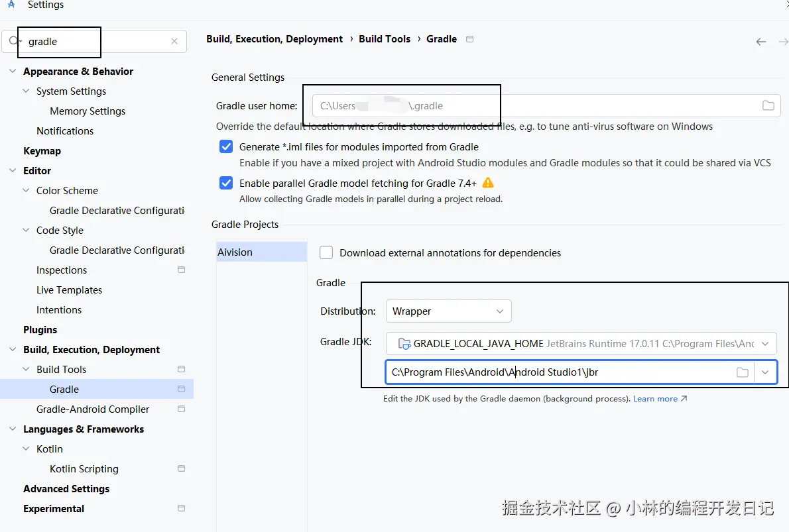Open the Gradle JDK dropdown
This screenshot has height=532, width=789.
(581, 344)
